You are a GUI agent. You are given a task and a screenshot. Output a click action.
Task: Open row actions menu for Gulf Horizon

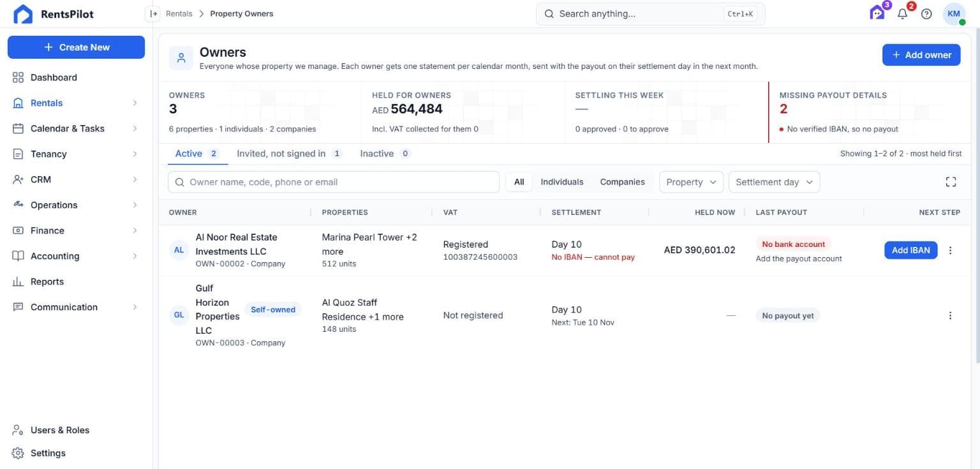click(x=950, y=316)
